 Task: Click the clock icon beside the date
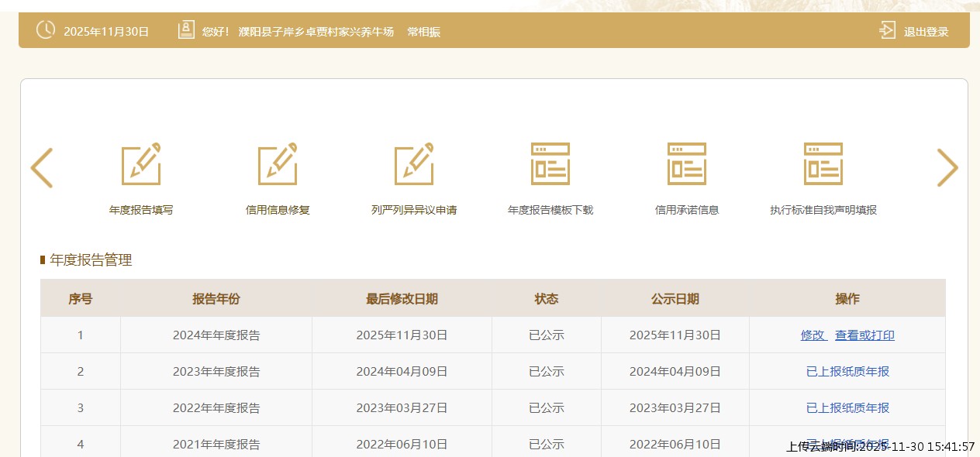click(x=46, y=30)
